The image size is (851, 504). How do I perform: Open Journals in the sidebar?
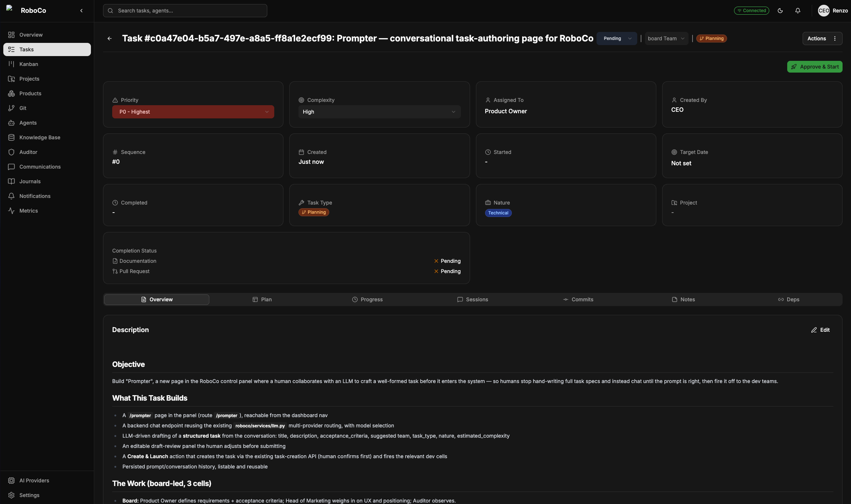pyautogui.click(x=47, y=181)
